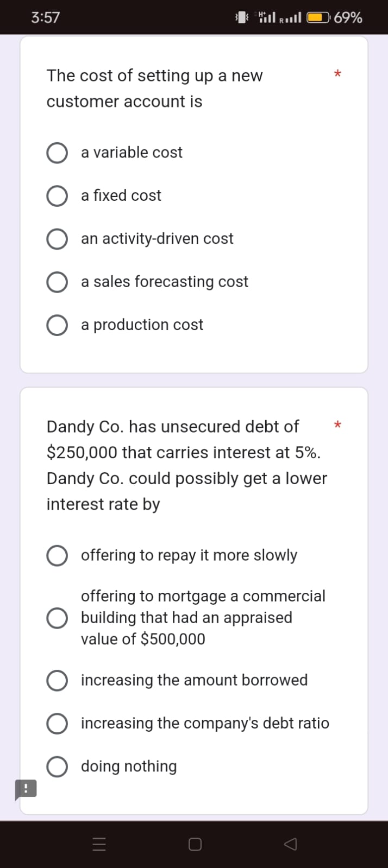Tap the back navigation triangle

[290, 844]
